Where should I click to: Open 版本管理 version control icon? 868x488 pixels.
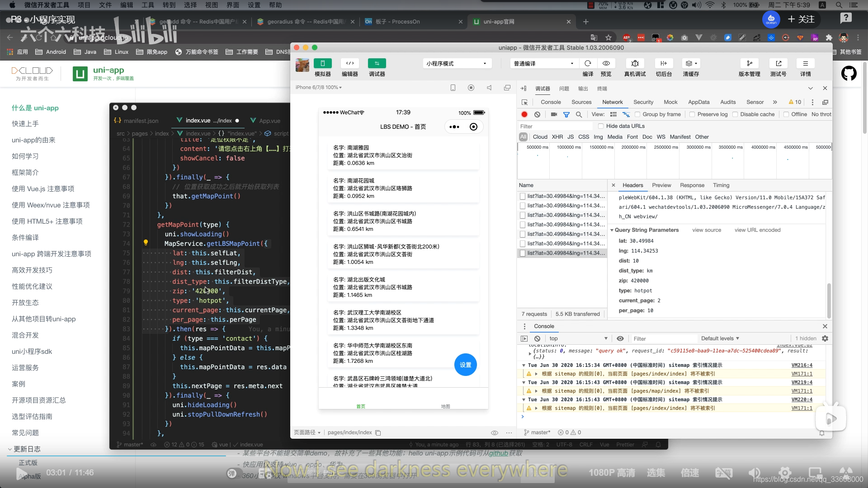click(x=749, y=63)
